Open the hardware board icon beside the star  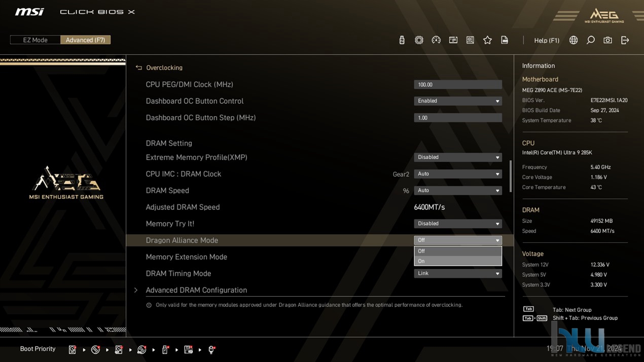pyautogui.click(x=471, y=40)
